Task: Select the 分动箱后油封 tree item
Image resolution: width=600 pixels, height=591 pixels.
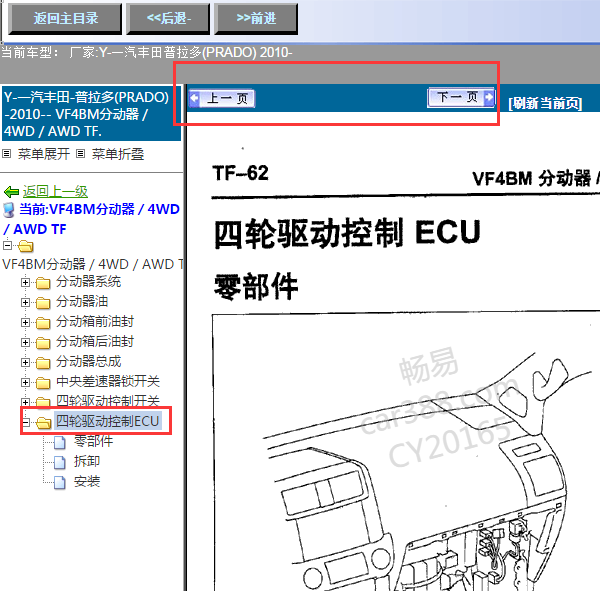Action: pos(95,341)
